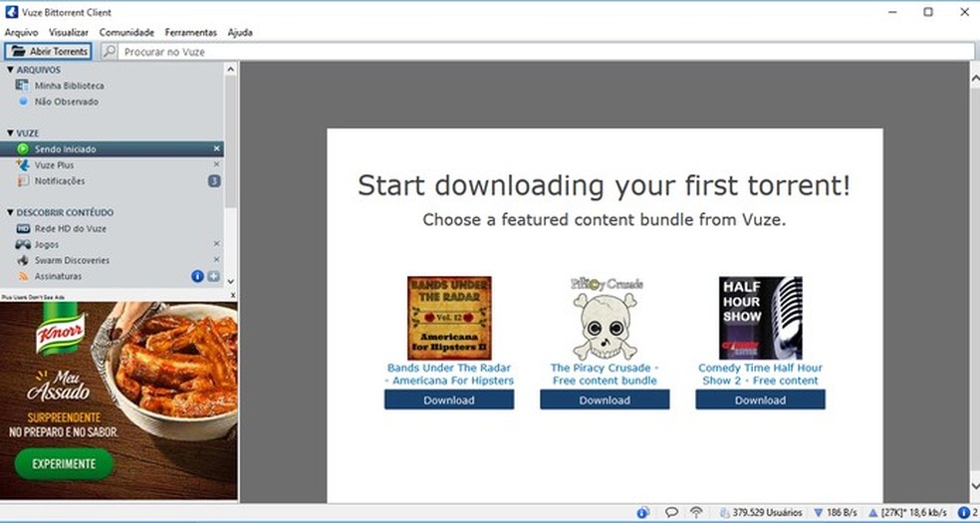Click sidebar scrollbar down arrow
This screenshot has height=523, width=980.
[230, 282]
